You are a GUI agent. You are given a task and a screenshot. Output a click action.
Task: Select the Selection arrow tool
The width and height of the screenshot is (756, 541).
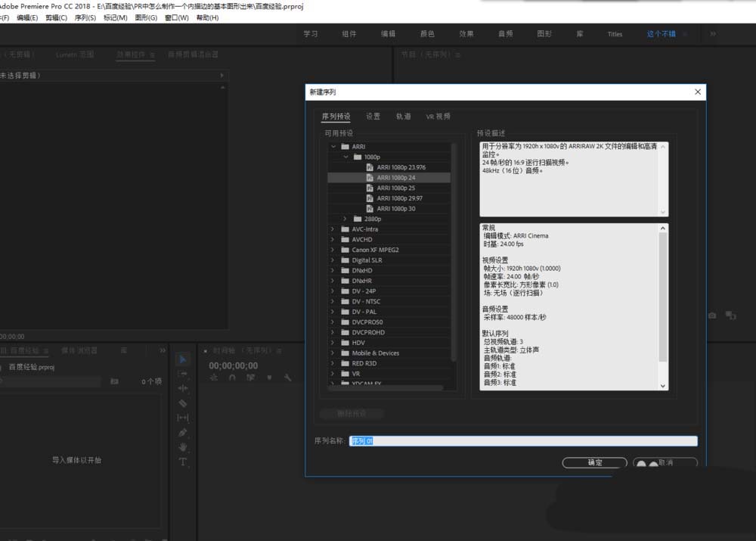point(183,359)
